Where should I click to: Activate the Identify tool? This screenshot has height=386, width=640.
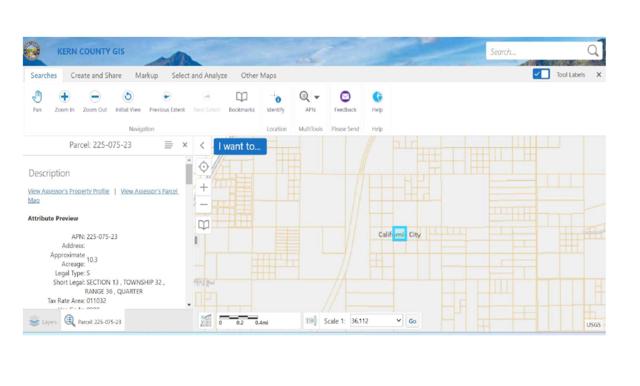276,97
